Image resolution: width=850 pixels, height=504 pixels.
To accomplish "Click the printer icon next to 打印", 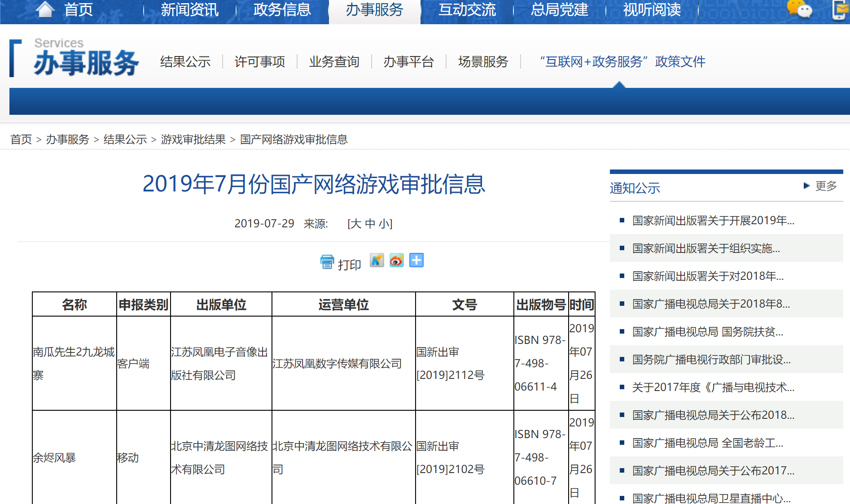I will (327, 262).
